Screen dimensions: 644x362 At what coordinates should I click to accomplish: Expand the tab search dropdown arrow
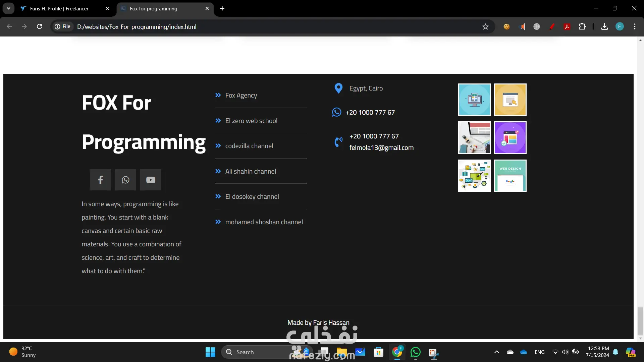[8, 8]
